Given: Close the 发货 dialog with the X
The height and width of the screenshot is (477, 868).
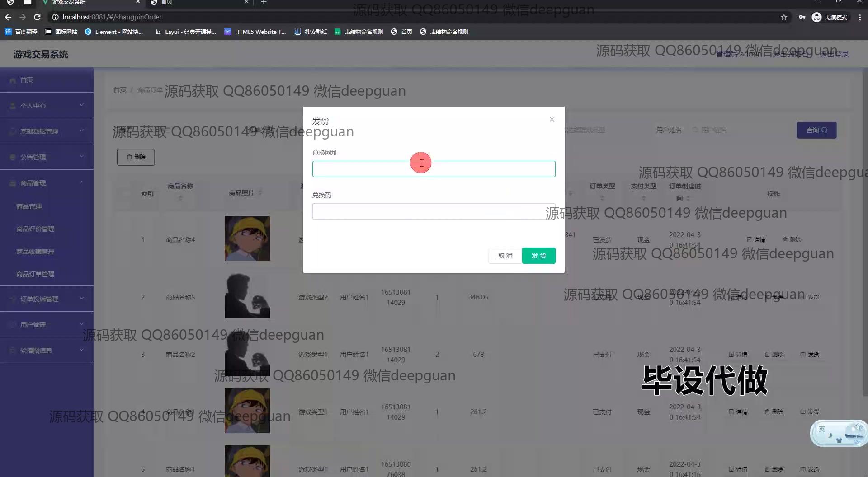Looking at the screenshot, I should click(x=552, y=119).
